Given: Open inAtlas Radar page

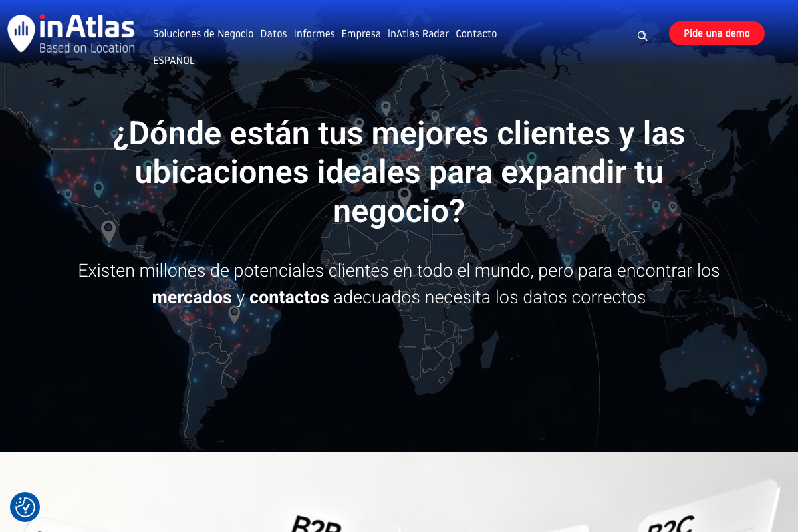Looking at the screenshot, I should click(418, 34).
